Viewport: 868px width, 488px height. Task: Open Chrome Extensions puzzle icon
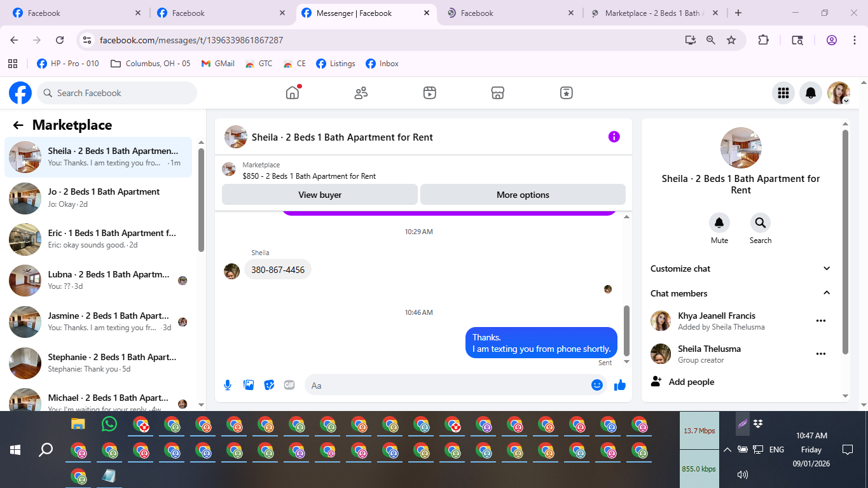(764, 40)
